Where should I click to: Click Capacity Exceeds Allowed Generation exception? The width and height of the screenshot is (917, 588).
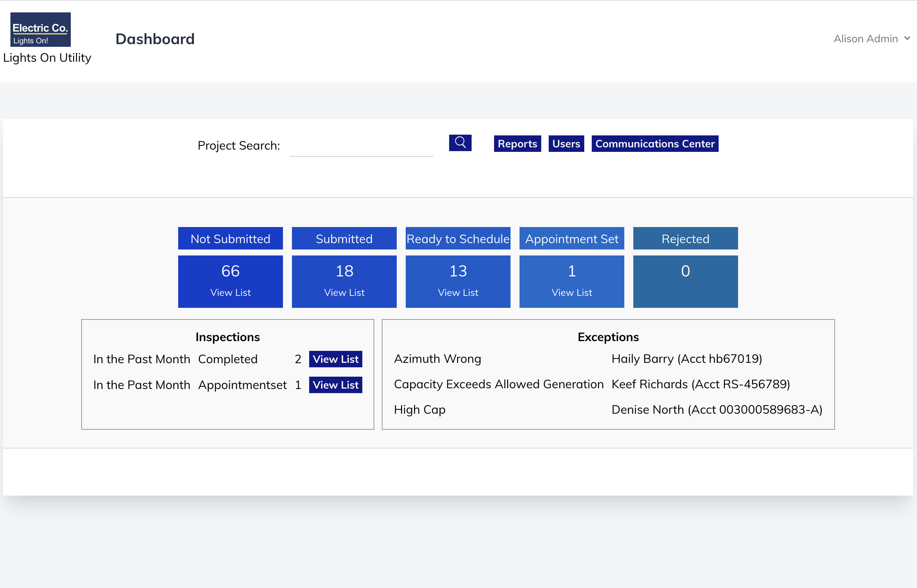[499, 384]
